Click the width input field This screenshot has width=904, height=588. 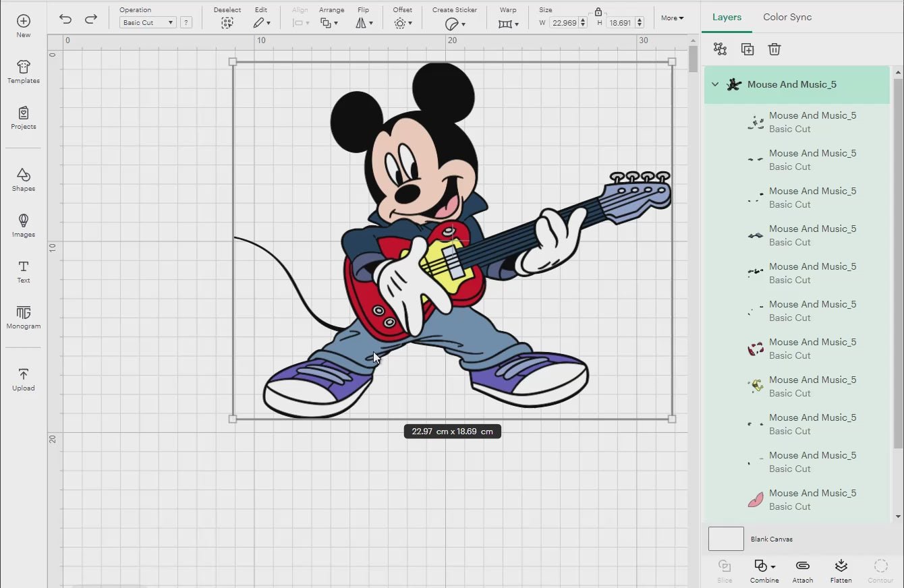(x=563, y=22)
